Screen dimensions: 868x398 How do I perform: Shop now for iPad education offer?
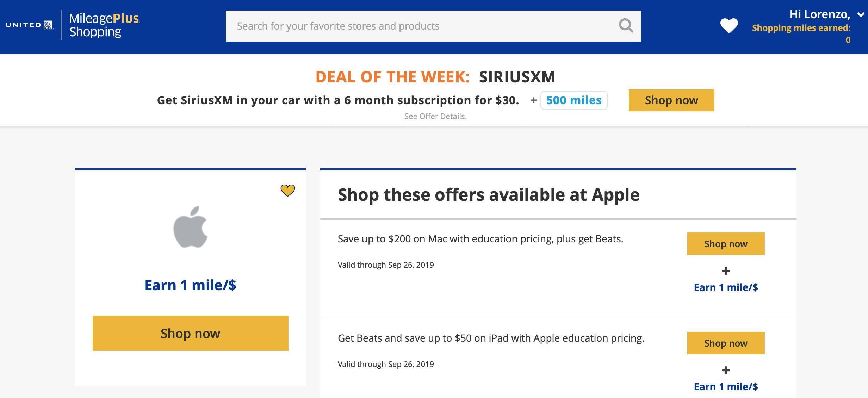(726, 343)
